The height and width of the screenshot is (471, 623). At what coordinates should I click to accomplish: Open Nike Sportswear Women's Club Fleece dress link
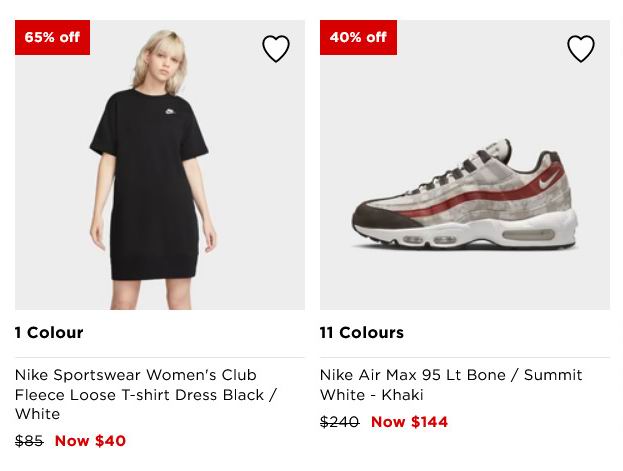146,394
